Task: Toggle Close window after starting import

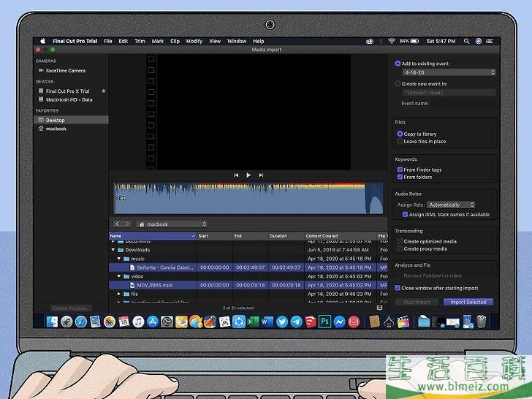Action: coord(398,288)
